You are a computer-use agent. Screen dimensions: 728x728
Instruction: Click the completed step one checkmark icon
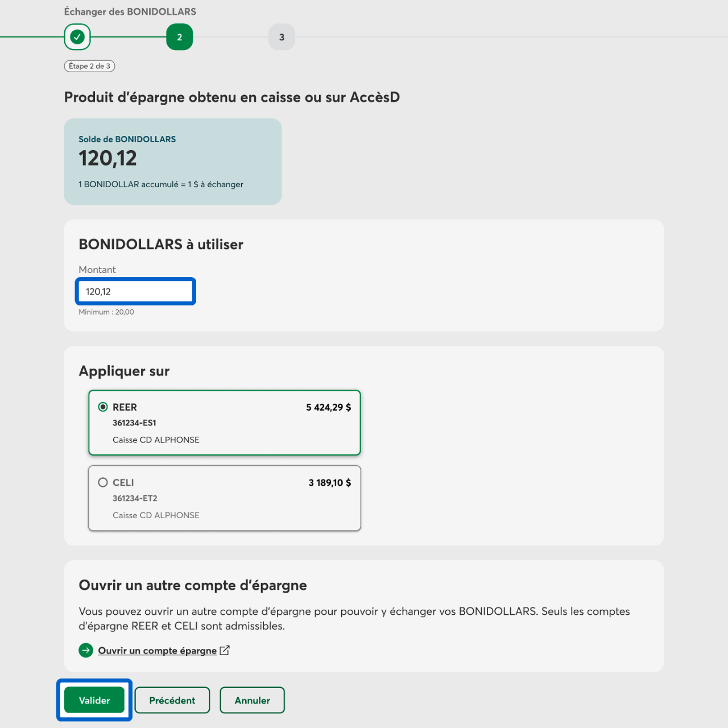pos(77,37)
